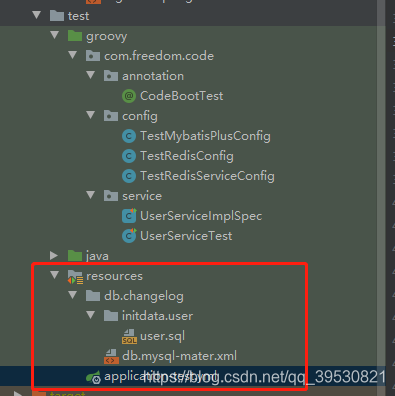This screenshot has width=395, height=396.
Task: Select the java folder name
Action: 97,256
